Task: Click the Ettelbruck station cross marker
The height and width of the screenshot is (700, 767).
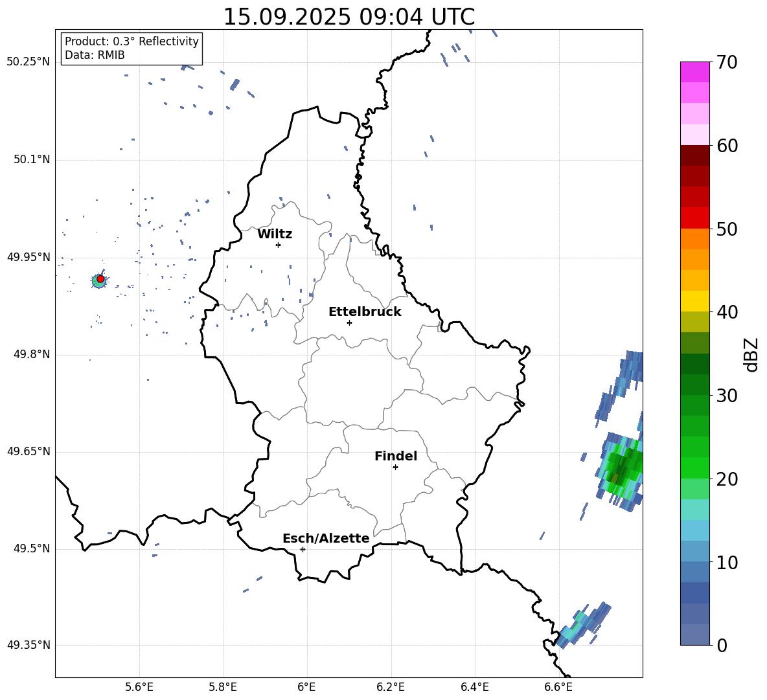Action: click(x=349, y=322)
